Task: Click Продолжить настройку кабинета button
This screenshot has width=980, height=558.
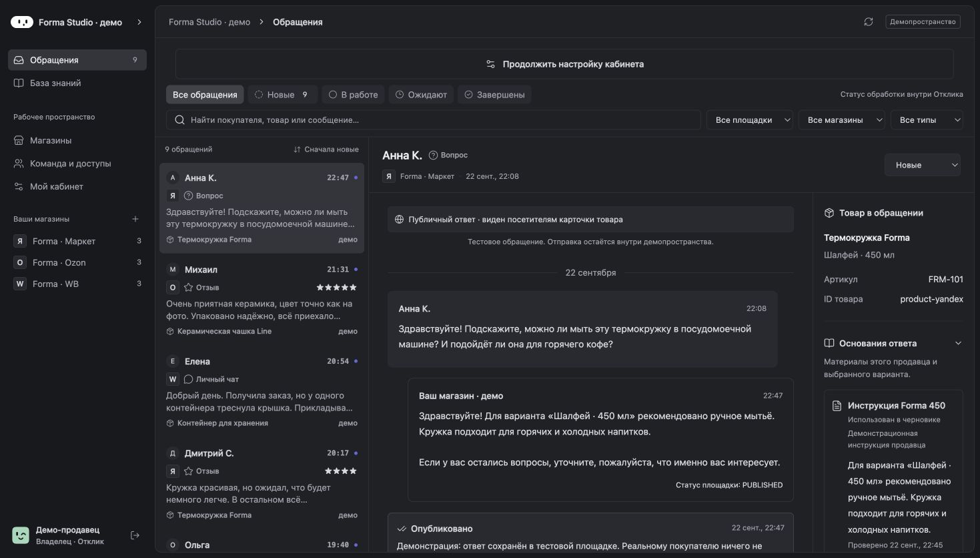Action: click(564, 64)
